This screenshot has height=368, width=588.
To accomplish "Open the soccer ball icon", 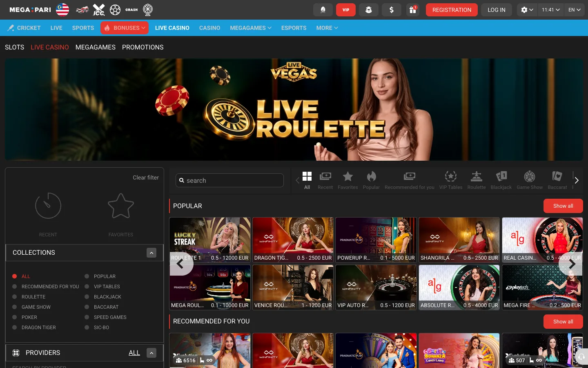I will (115, 9).
